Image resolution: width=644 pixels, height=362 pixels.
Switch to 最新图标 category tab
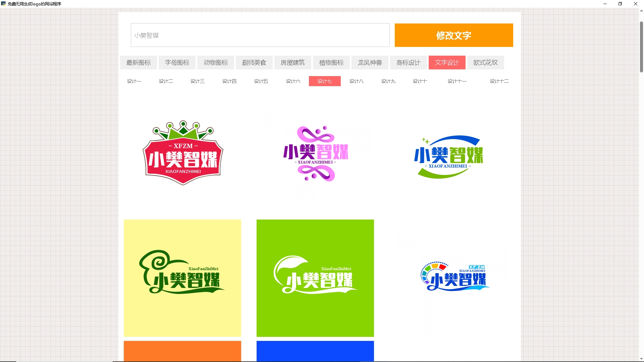(139, 63)
